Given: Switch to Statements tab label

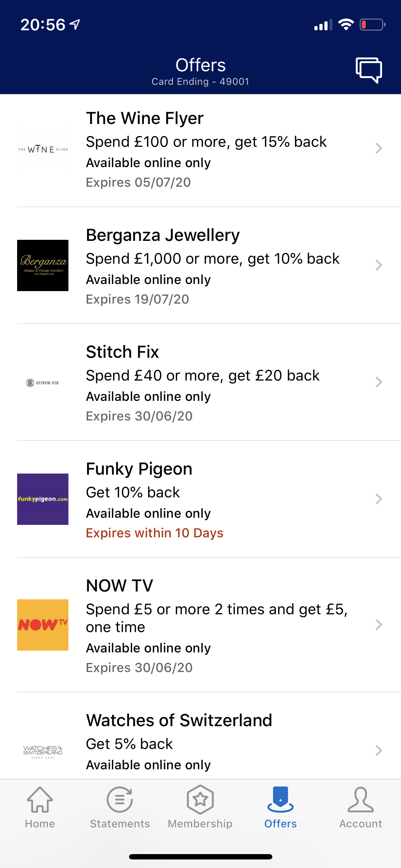Looking at the screenshot, I should click(x=120, y=824).
